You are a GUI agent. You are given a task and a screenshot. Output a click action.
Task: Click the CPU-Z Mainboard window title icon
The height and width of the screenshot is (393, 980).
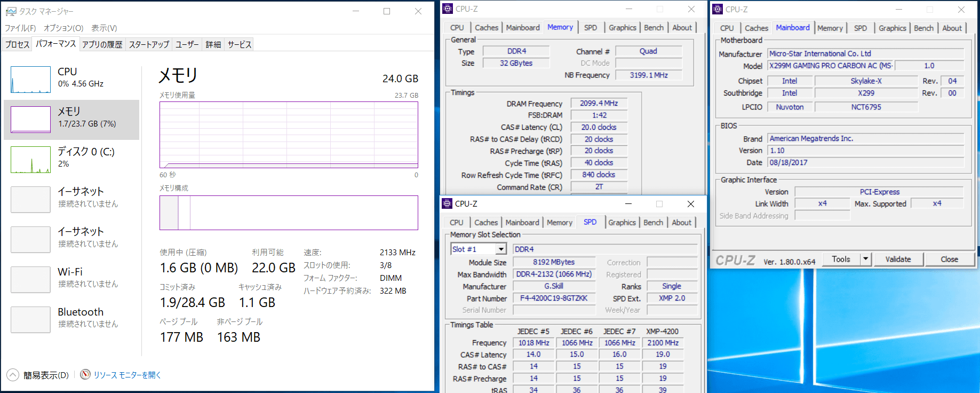pos(718,9)
